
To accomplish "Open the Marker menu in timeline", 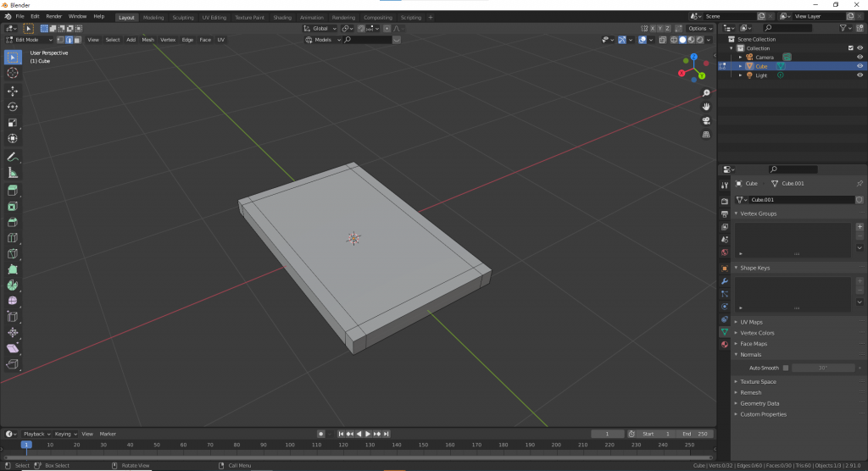I will coord(108,434).
